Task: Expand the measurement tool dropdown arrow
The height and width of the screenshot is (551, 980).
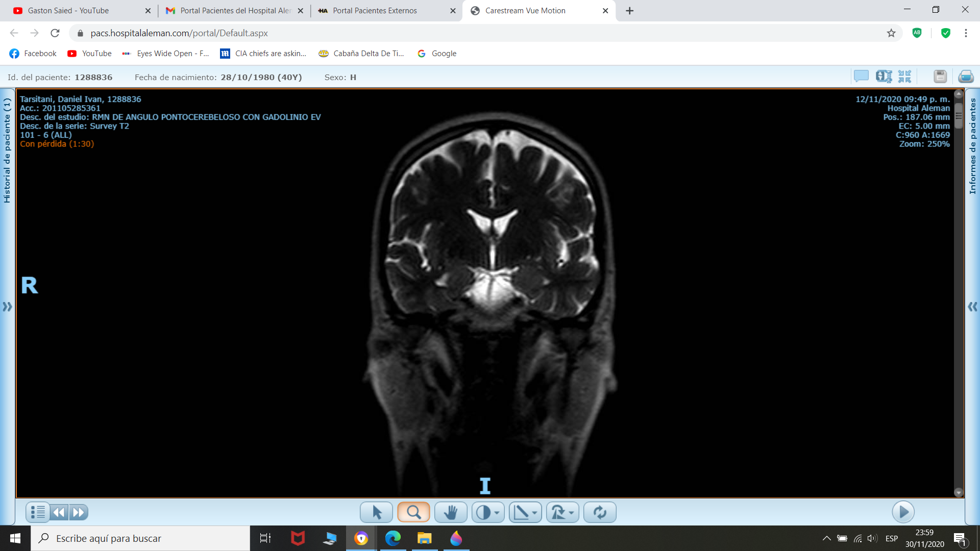Action: 534,513
